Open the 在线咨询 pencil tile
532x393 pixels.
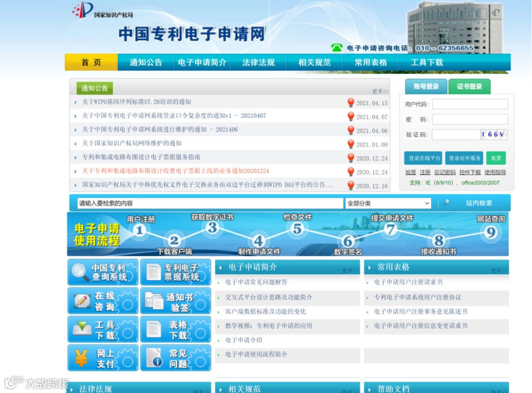pyautogui.click(x=103, y=301)
